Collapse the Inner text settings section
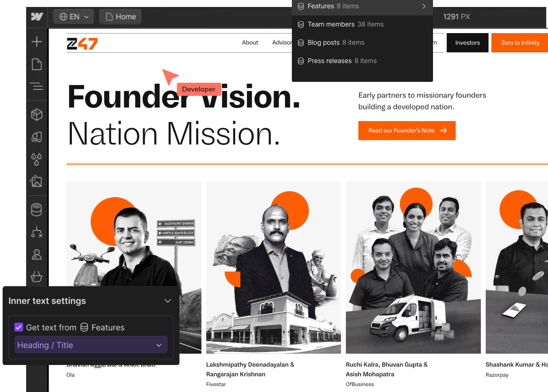This screenshot has height=392, width=548. [168, 301]
